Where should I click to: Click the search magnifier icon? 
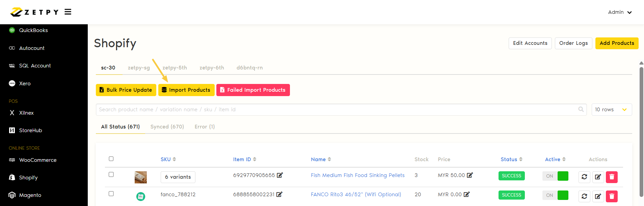tap(581, 109)
